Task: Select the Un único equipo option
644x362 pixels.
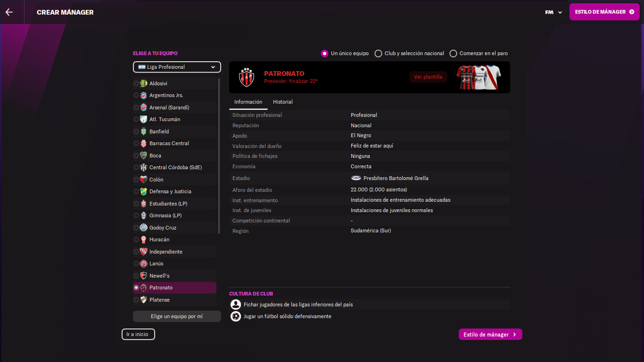Action: (324, 53)
